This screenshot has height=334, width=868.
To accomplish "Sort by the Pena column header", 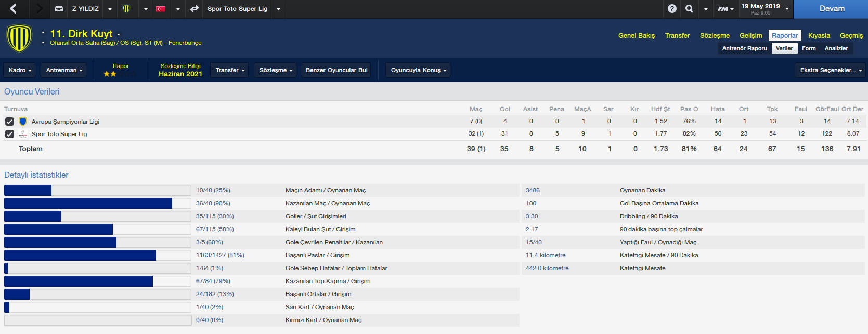I will (556, 109).
